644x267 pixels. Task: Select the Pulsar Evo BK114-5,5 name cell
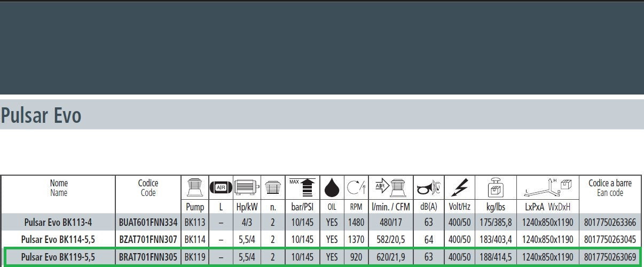(59, 239)
